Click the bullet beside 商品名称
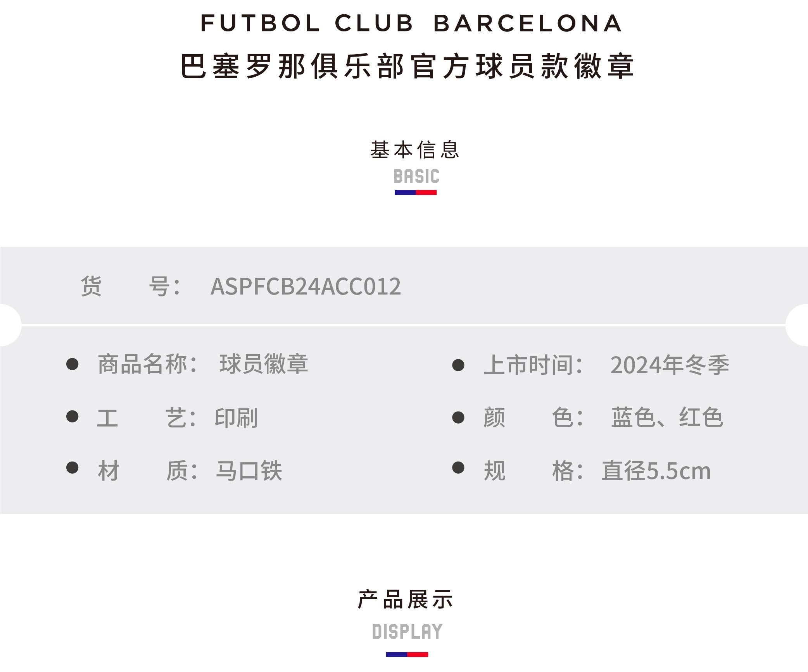This screenshot has height=672, width=808. [73, 364]
